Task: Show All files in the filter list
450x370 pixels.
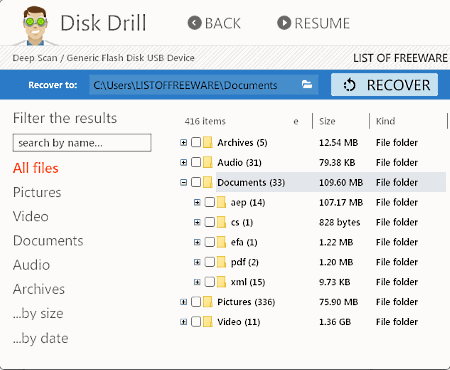Action: tap(36, 168)
